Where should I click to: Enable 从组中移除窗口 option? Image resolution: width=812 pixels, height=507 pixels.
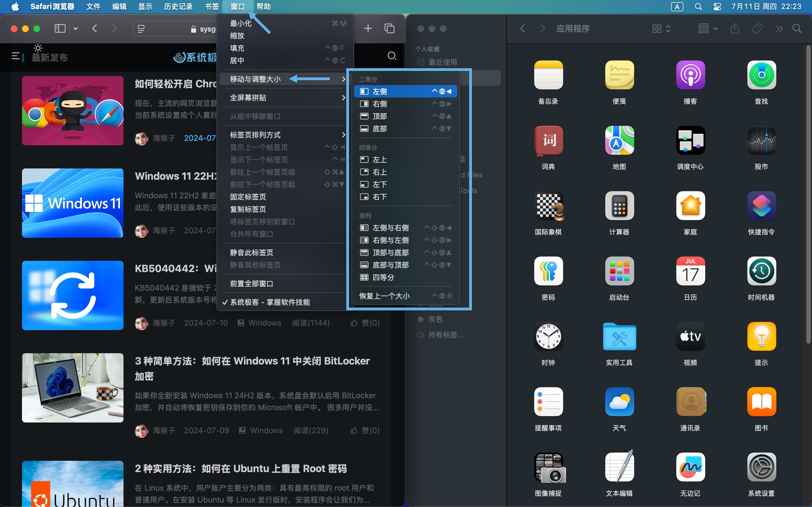(255, 116)
